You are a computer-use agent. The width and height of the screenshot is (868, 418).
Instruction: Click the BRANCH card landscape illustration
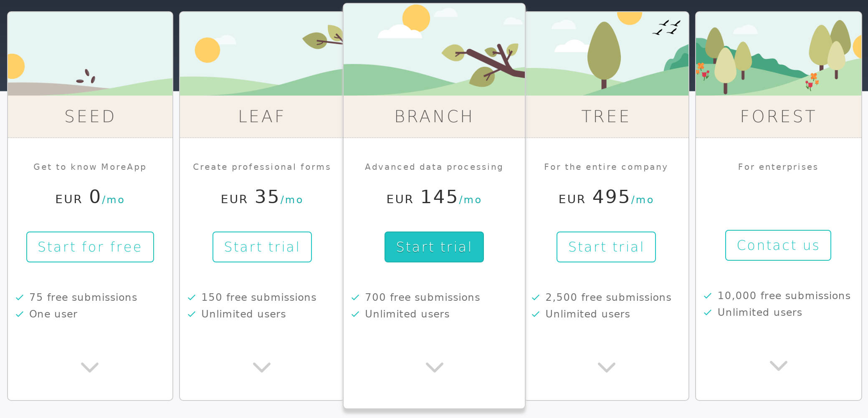tap(434, 48)
